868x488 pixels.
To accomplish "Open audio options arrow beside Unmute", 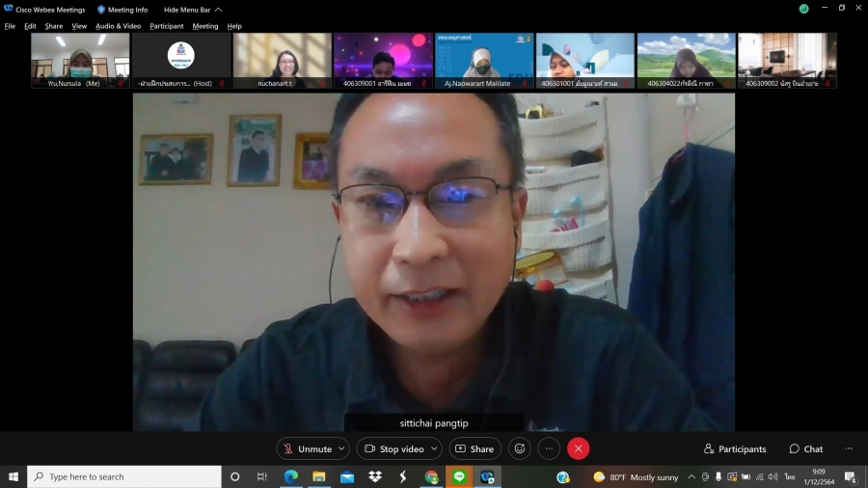I will click(x=341, y=448).
